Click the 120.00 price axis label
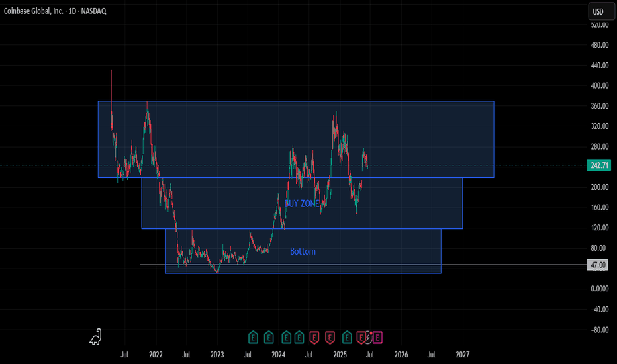Viewport: 617px width, 364px height. coord(599,228)
